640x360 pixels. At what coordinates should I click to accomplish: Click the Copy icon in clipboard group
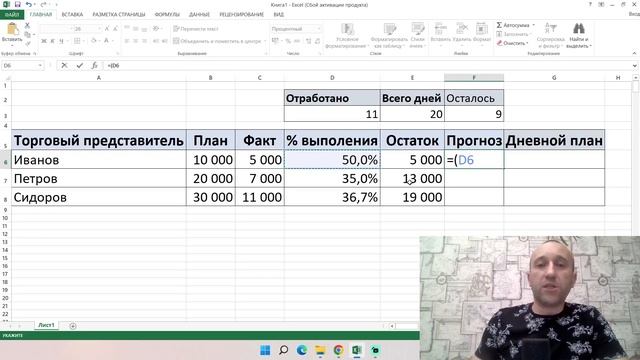pyautogui.click(x=27, y=34)
